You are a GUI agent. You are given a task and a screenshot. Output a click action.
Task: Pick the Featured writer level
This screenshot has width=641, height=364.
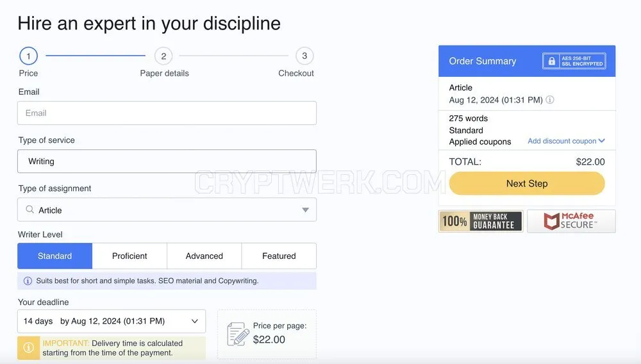279,256
